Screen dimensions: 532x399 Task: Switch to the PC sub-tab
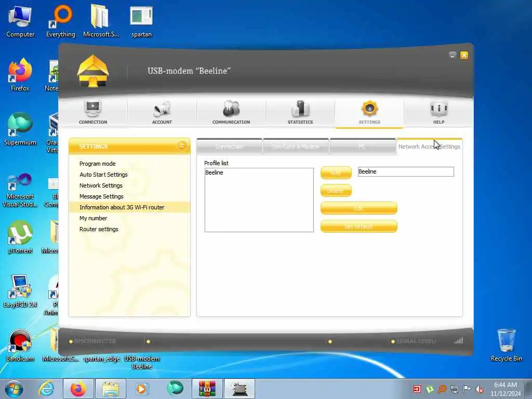[362, 147]
